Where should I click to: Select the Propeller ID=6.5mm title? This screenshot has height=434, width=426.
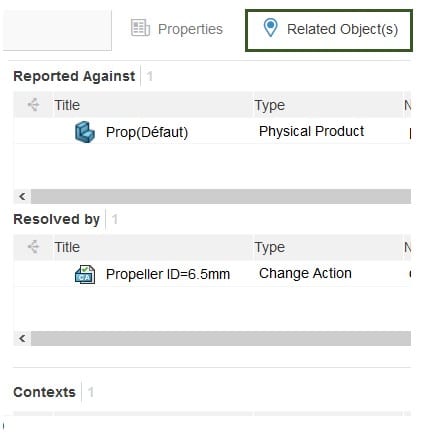[x=168, y=274]
